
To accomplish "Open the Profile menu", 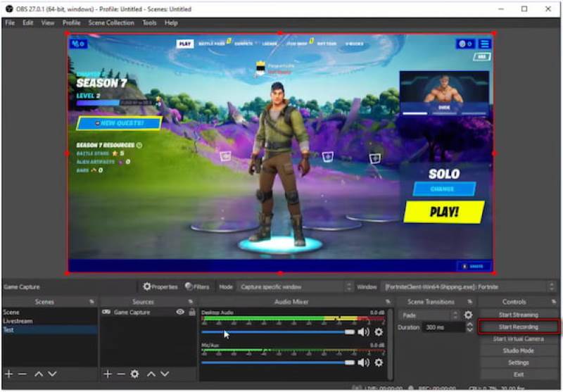I will 71,23.
